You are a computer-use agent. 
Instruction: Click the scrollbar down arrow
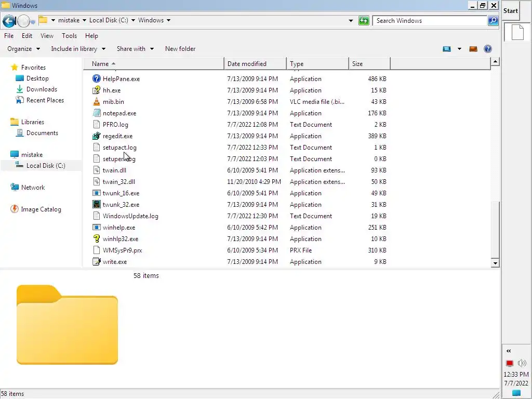coord(495,263)
